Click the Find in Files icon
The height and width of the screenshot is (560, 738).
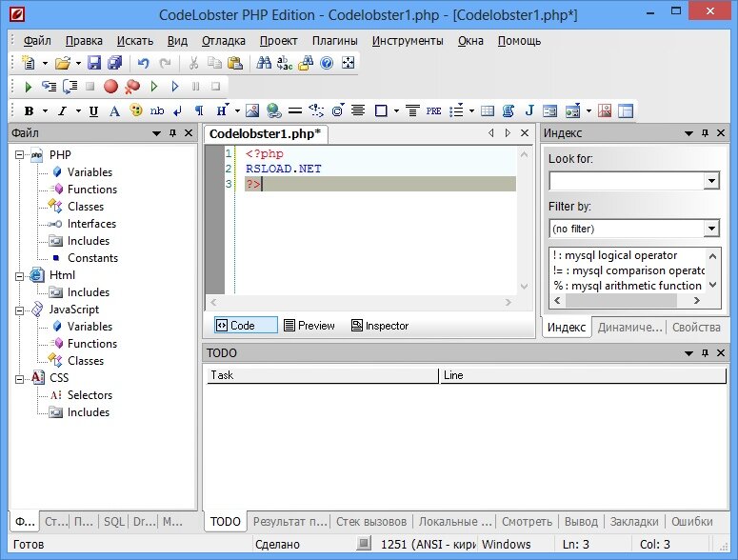pos(306,63)
